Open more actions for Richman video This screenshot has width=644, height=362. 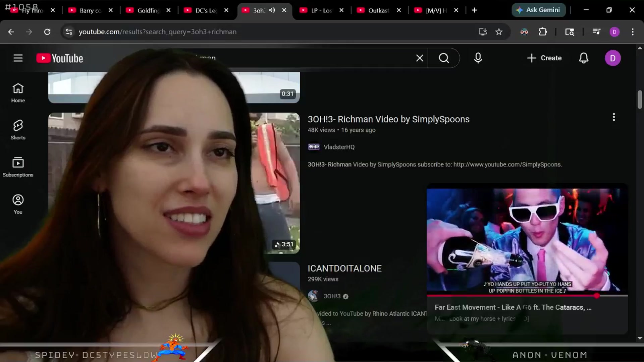click(x=614, y=117)
